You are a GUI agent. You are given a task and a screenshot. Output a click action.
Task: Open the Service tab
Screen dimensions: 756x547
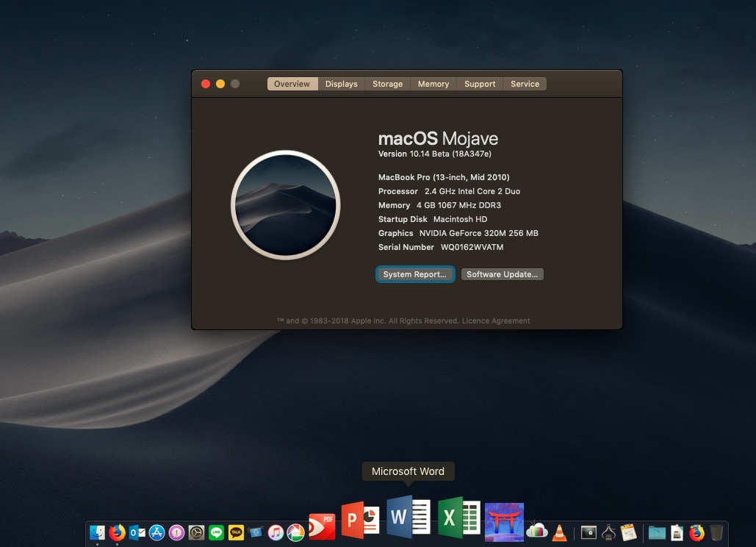525,84
